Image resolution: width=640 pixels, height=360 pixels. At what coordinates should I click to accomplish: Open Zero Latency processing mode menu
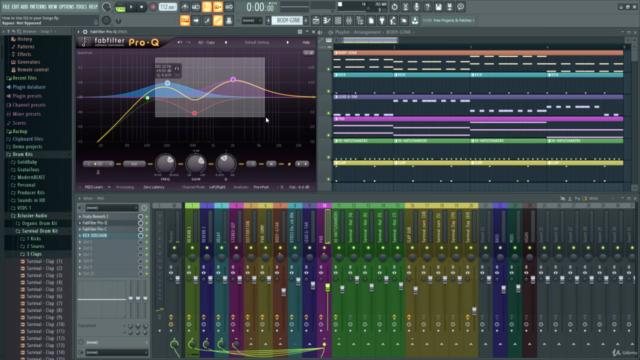tap(154, 187)
